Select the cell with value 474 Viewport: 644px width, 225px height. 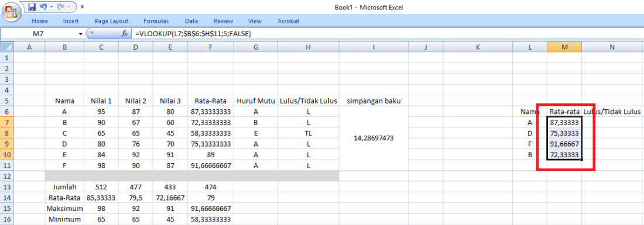point(210,187)
